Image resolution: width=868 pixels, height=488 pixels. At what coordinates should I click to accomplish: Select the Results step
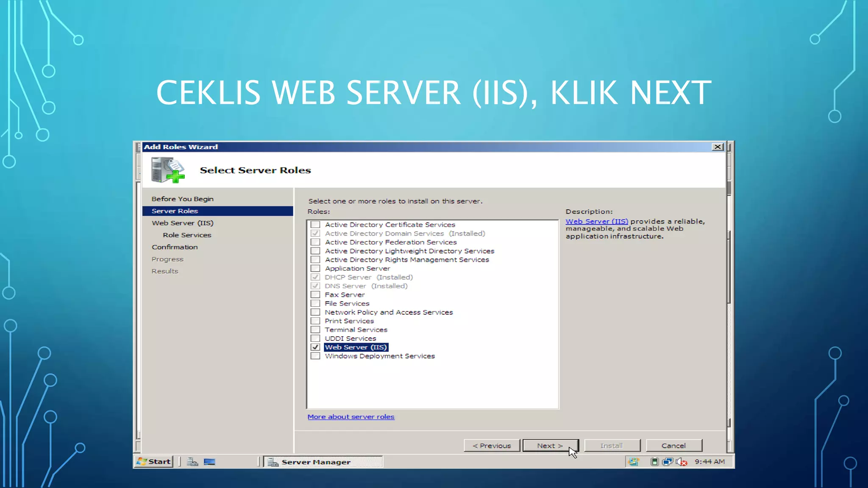tap(165, 271)
